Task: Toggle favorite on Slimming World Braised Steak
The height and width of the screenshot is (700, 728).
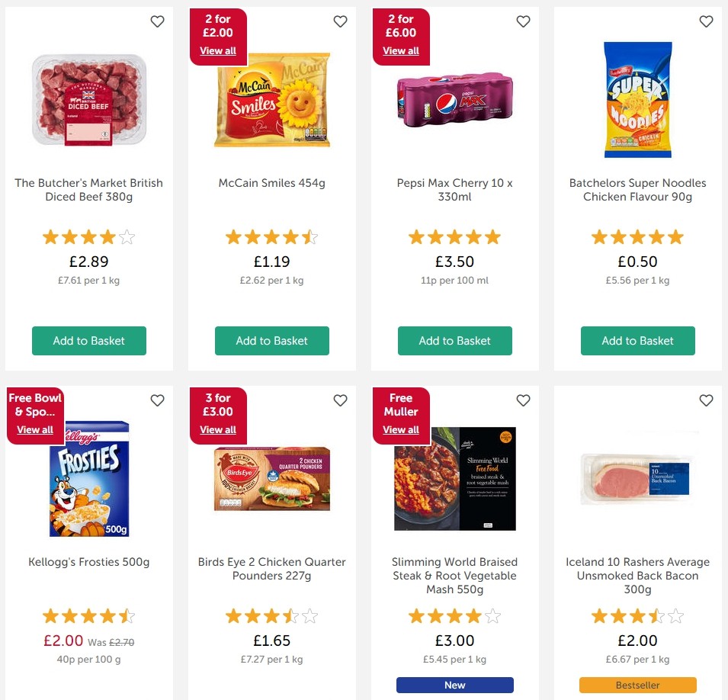Action: [523, 400]
